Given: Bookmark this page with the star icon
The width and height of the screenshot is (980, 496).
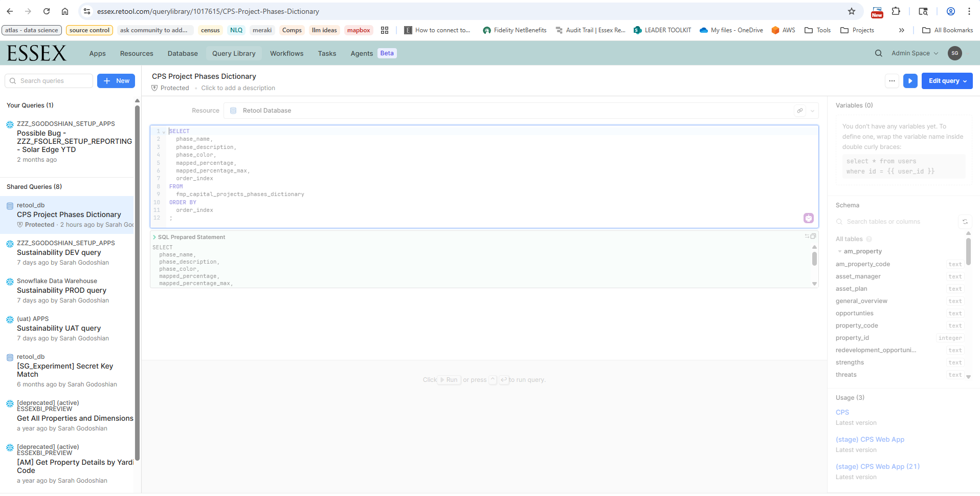Looking at the screenshot, I should (x=851, y=11).
